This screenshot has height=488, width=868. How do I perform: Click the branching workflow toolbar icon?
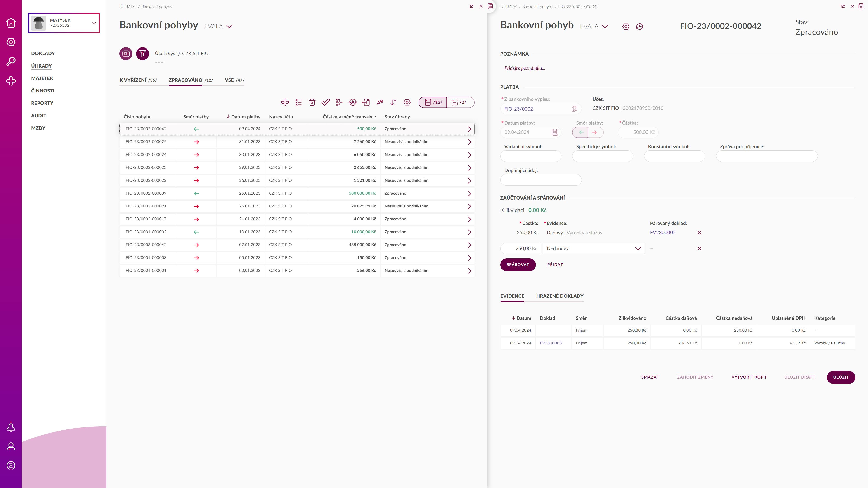coord(339,102)
